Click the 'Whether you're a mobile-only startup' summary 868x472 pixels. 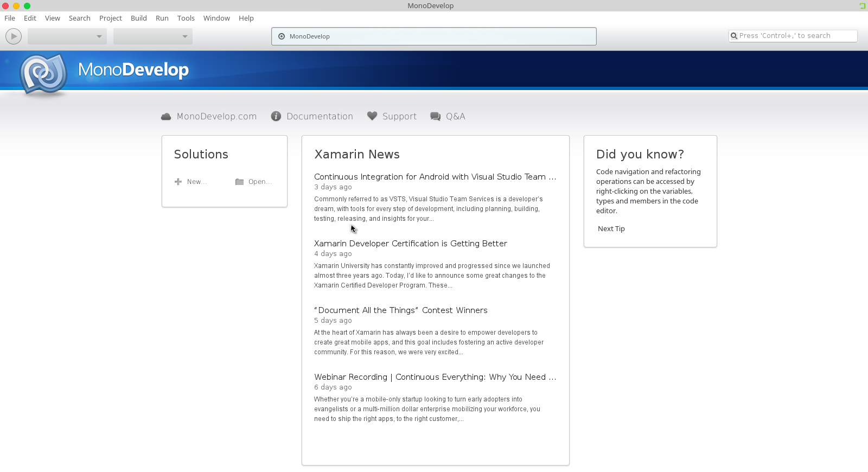427,409
